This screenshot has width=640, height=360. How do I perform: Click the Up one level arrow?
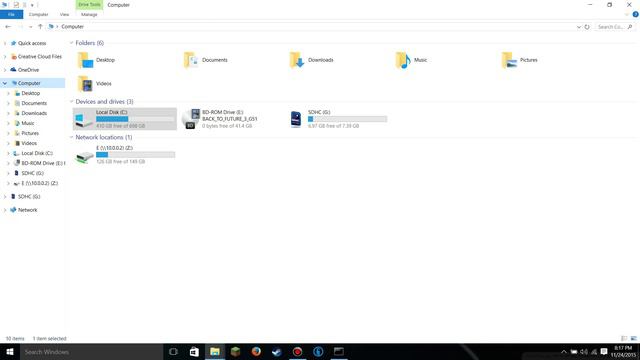click(x=40, y=27)
